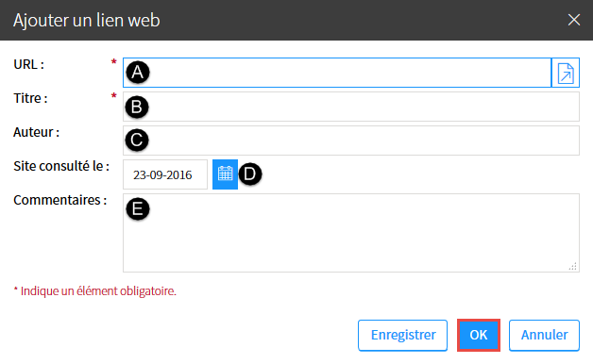The width and height of the screenshot is (593, 364).
Task: Click the "Site consulté le :" label
Action: point(61,166)
